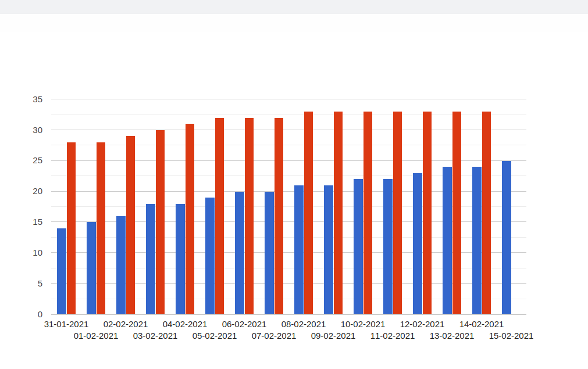The width and height of the screenshot is (588, 369).
Task: Click the blue bar for 07-02-2021
Action: point(269,253)
